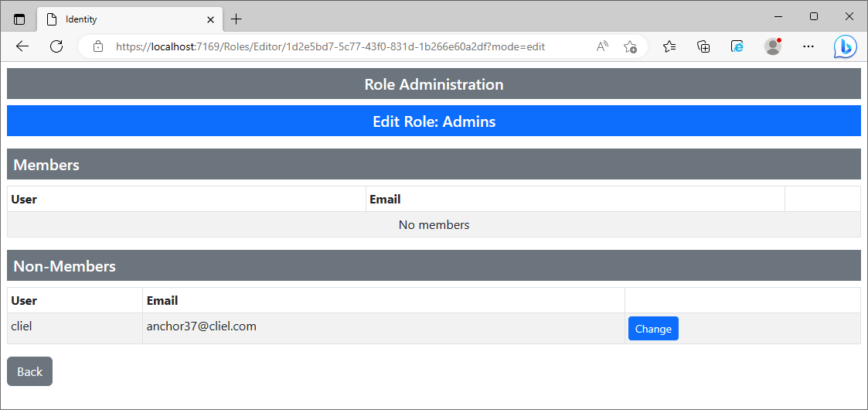Change membership for user cliel
Image resolution: width=868 pixels, height=410 pixels.
pyautogui.click(x=653, y=329)
